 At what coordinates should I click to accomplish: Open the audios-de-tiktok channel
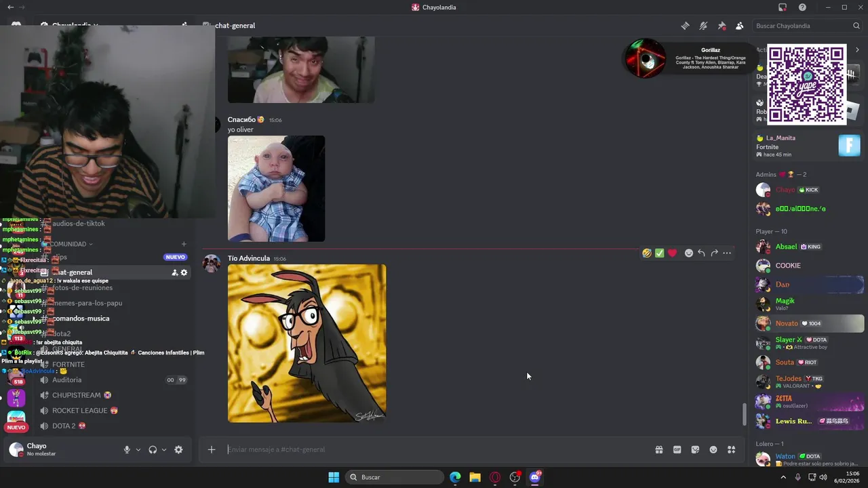click(x=78, y=224)
